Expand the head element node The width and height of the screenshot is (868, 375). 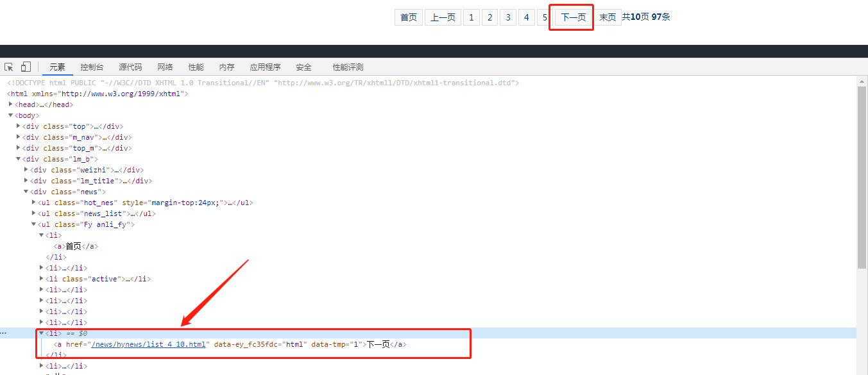(x=11, y=104)
